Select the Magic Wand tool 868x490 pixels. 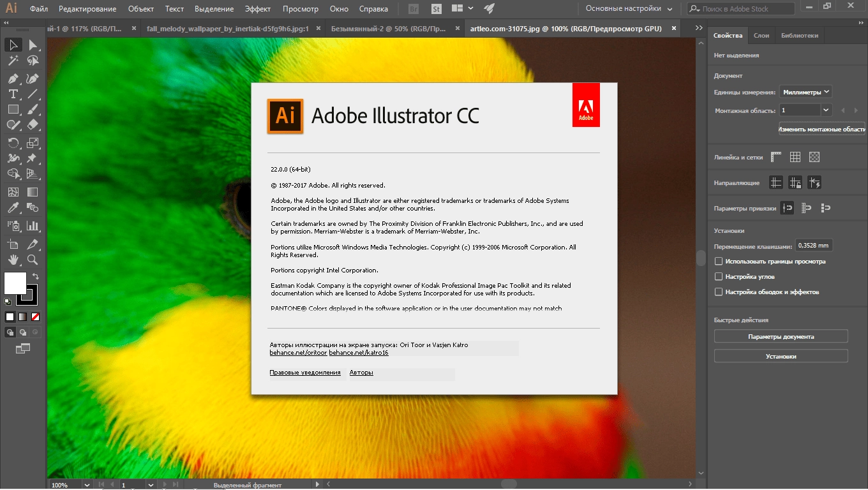13,61
